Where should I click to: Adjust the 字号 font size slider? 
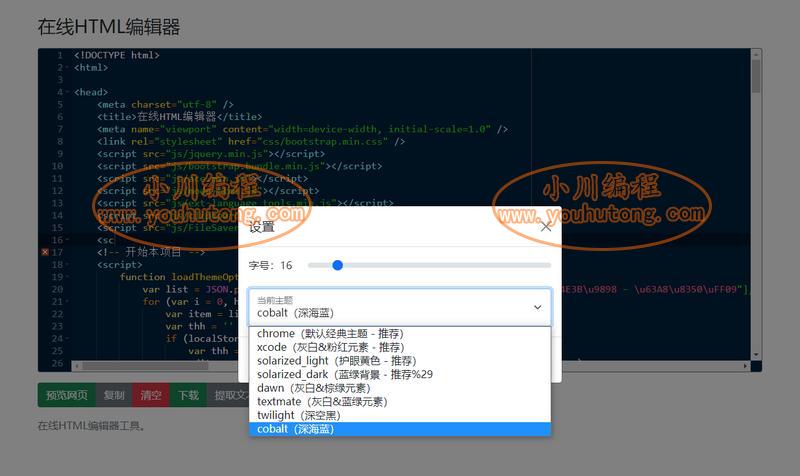tap(429, 265)
